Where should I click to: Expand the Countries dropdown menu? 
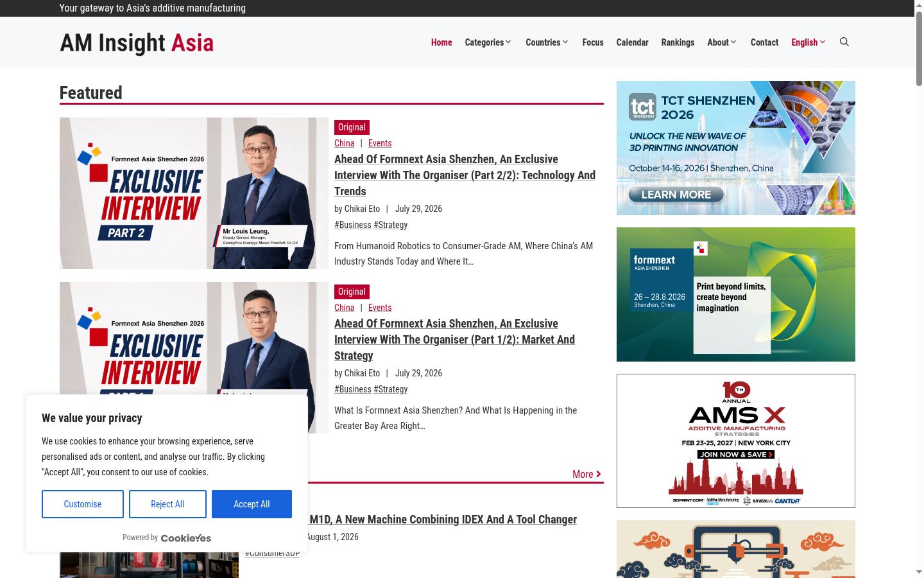pyautogui.click(x=547, y=42)
